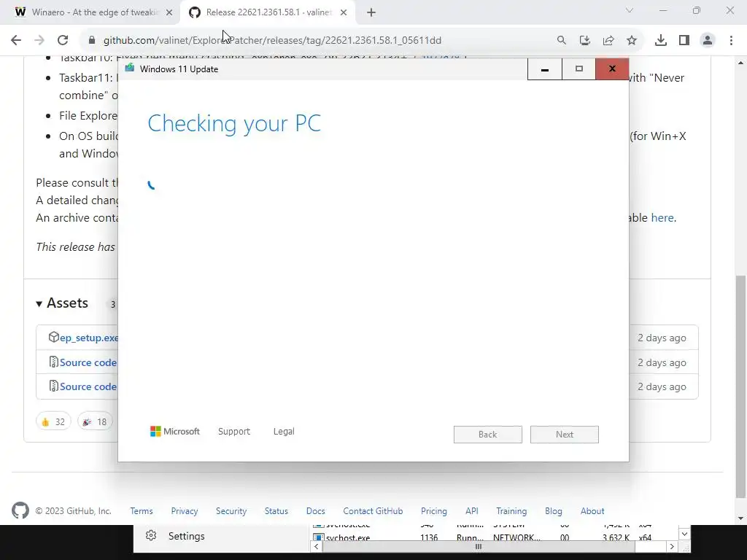747x560 pixels.
Task: Click the thumbs up reaction 32
Action: 53,421
